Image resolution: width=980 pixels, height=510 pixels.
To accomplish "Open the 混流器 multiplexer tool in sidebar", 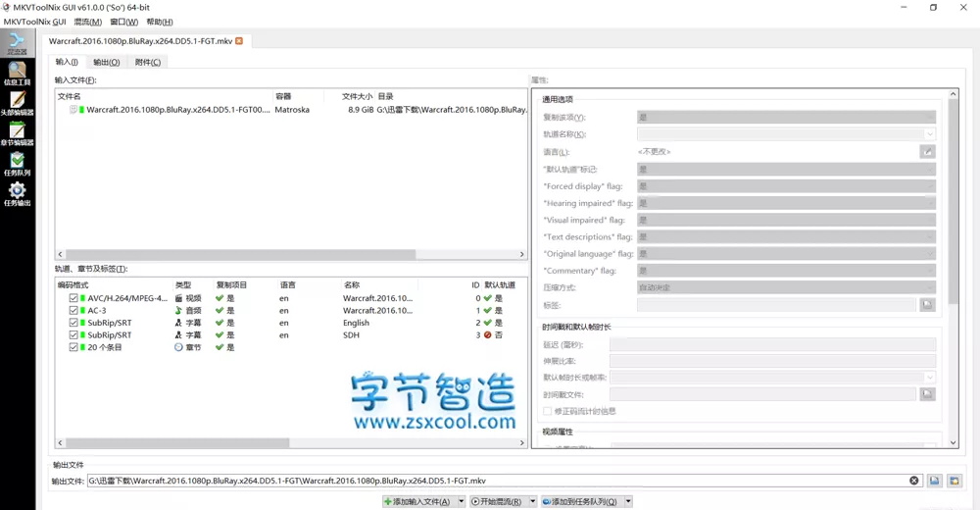I will [x=17, y=43].
